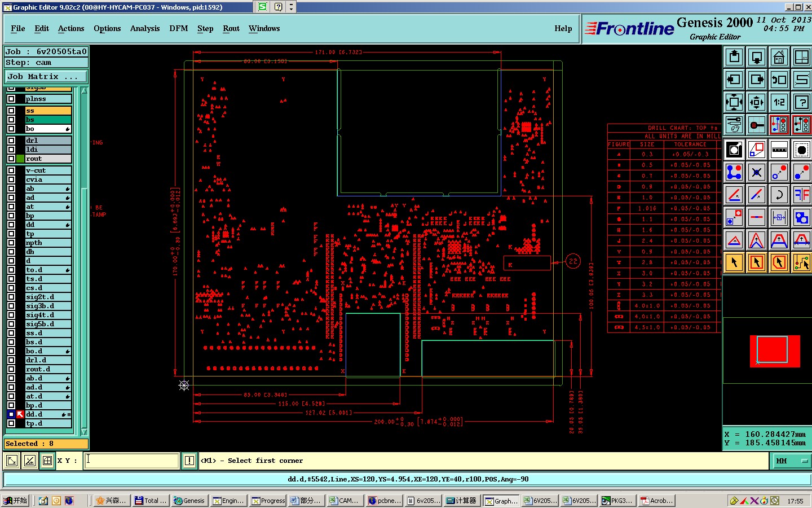Open the MM units dropdown
This screenshot has width=812, height=508.
click(791, 461)
